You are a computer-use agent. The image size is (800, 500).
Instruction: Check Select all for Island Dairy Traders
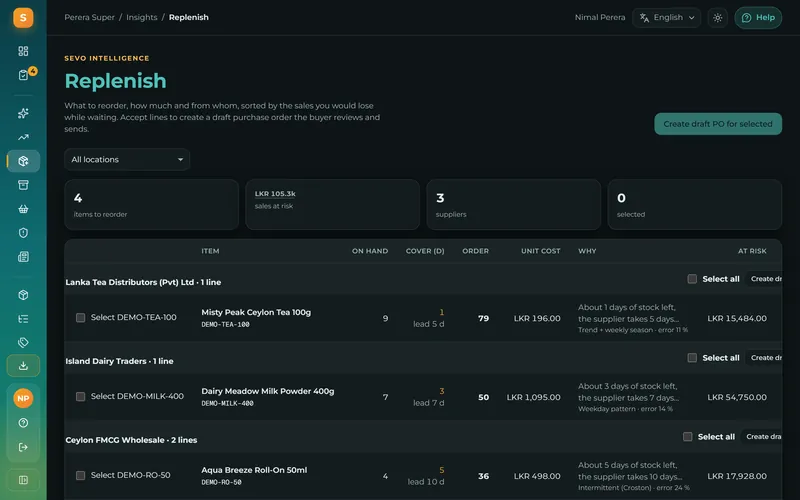(x=692, y=358)
